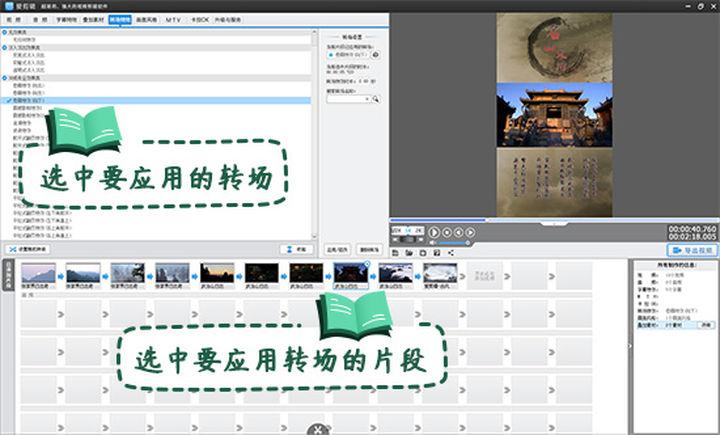Select the first mountain clip thumbnail

[39, 273]
